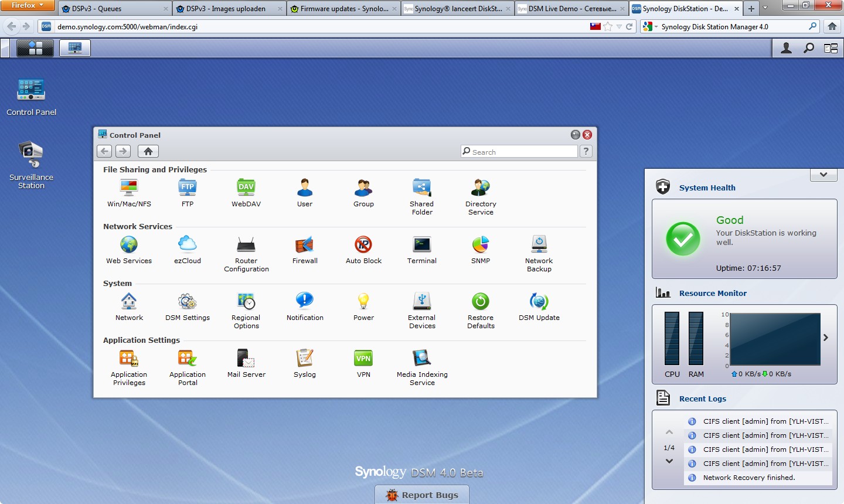Image resolution: width=844 pixels, height=504 pixels.
Task: Open WebDAV settings
Action: coord(246,193)
